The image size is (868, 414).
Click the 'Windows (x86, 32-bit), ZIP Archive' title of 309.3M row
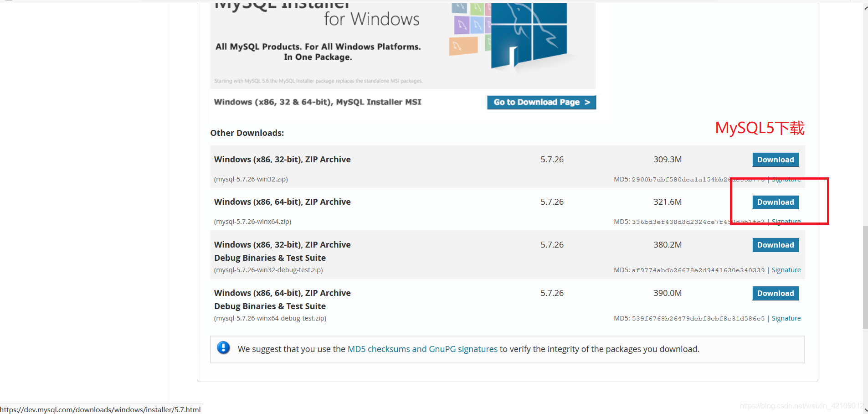coord(282,160)
